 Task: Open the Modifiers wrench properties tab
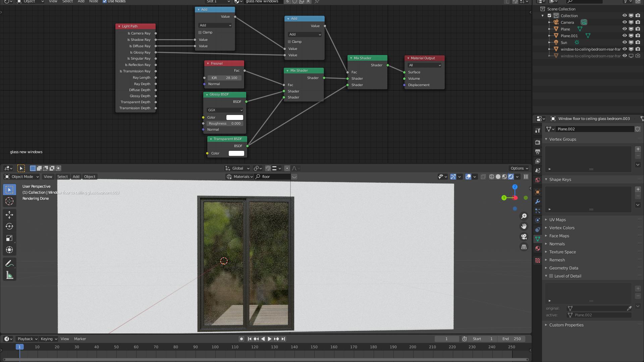[538, 201]
